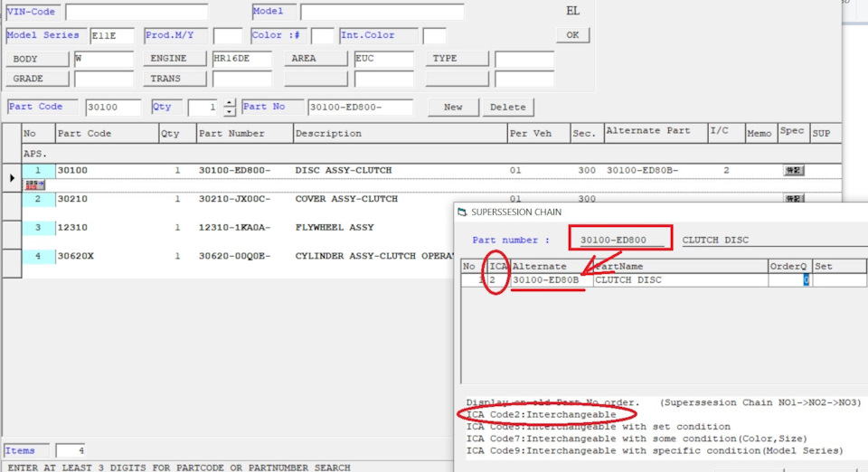Select alternate part 30100-ED80B in supersession chain
868x472 pixels.
[x=545, y=280]
